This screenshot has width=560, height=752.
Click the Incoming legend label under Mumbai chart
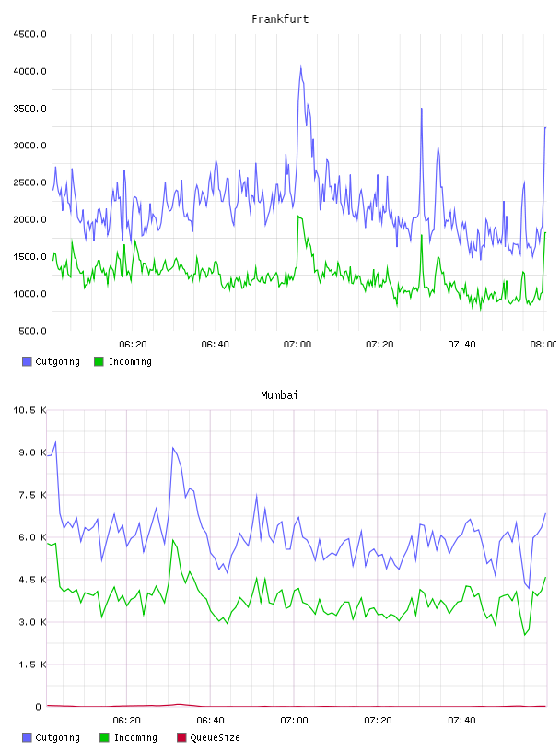coord(135,737)
